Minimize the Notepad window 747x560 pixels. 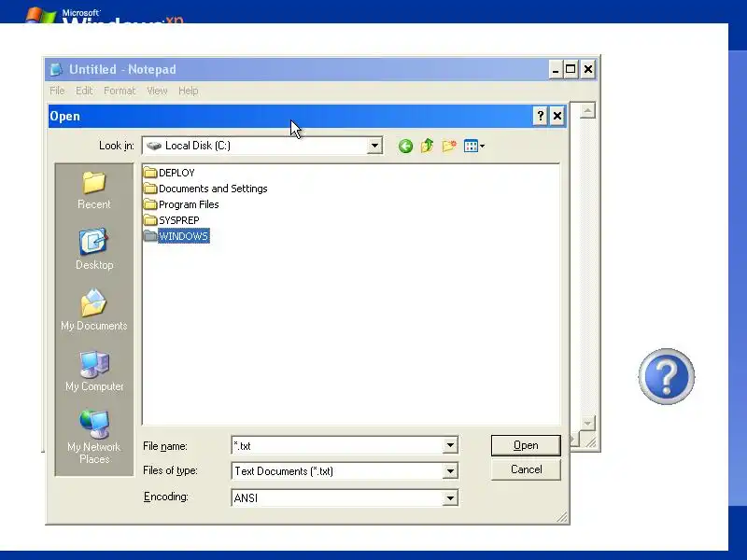pyautogui.click(x=555, y=69)
